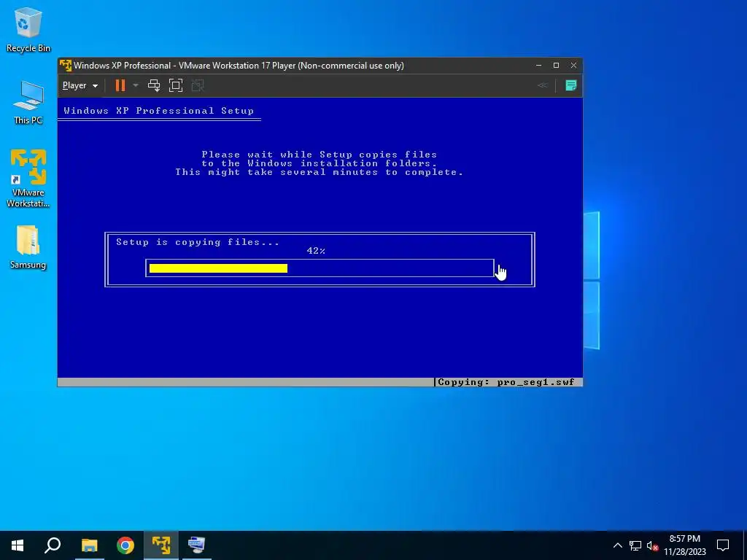Click 'Setup is copying files...' text
This screenshot has height=560, width=747.
pos(198,242)
